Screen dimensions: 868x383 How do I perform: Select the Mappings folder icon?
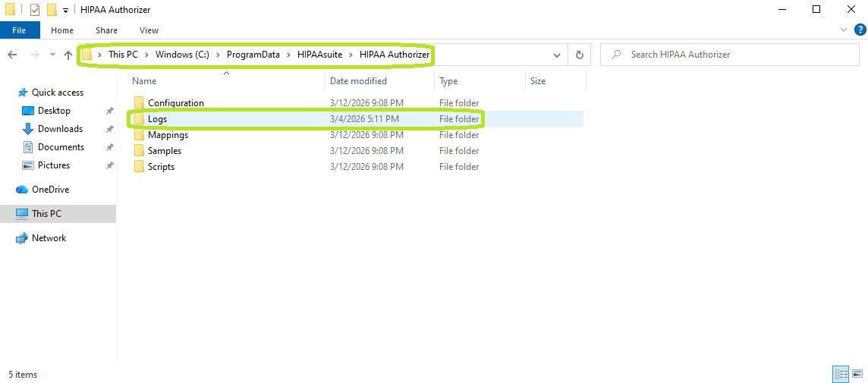139,135
